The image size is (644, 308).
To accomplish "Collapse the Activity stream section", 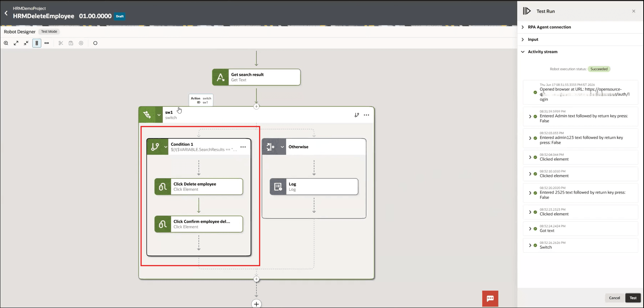I will click(x=523, y=52).
